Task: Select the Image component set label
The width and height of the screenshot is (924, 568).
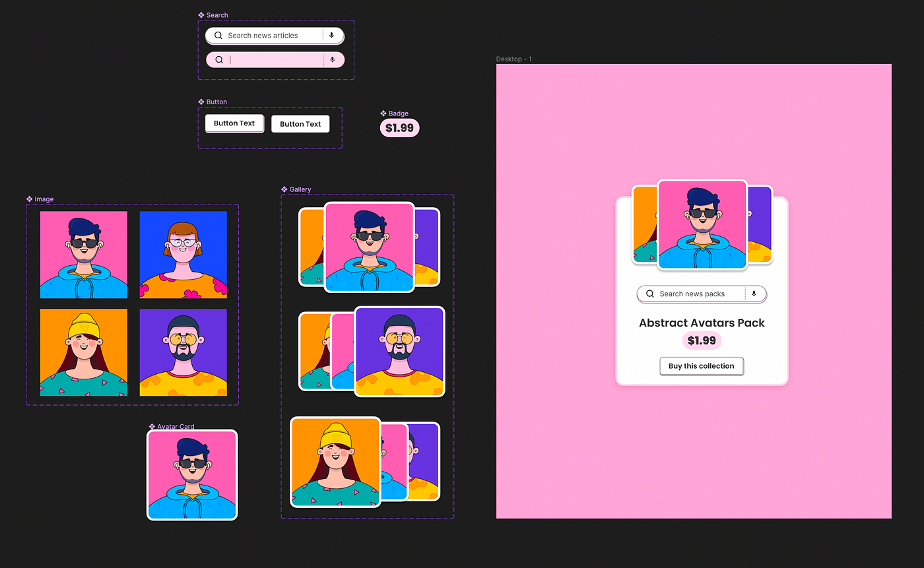Action: coord(44,199)
